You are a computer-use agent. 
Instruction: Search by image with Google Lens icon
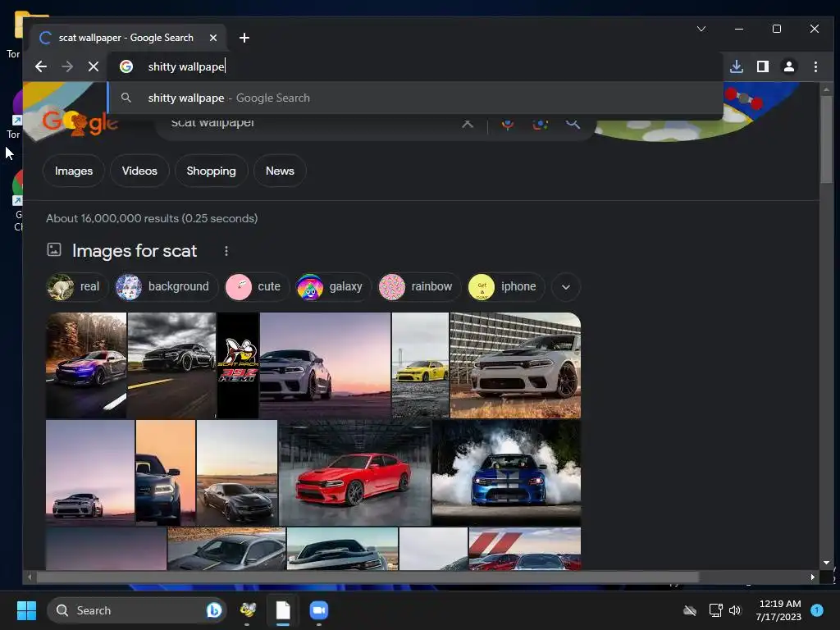540,124
